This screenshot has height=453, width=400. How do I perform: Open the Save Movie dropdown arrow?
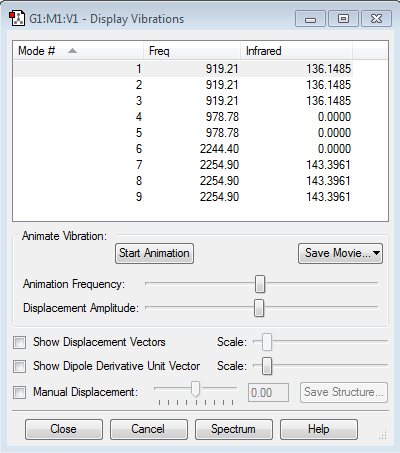pyautogui.click(x=376, y=253)
